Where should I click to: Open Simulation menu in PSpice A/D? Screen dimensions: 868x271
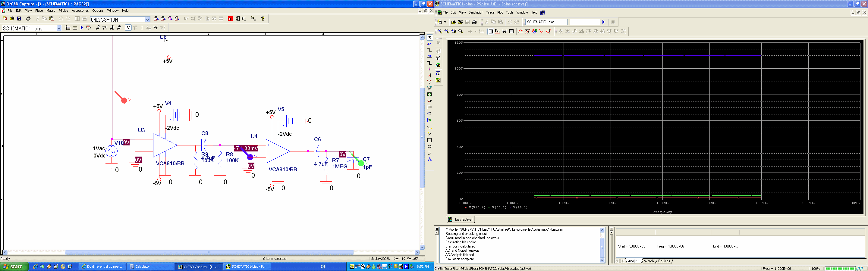476,12
